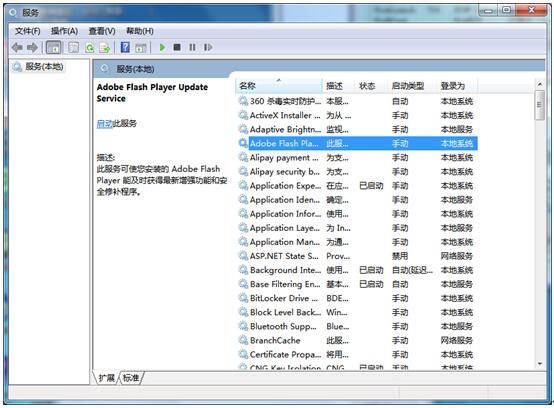Click the vertical scrollbar thumb

540,105
